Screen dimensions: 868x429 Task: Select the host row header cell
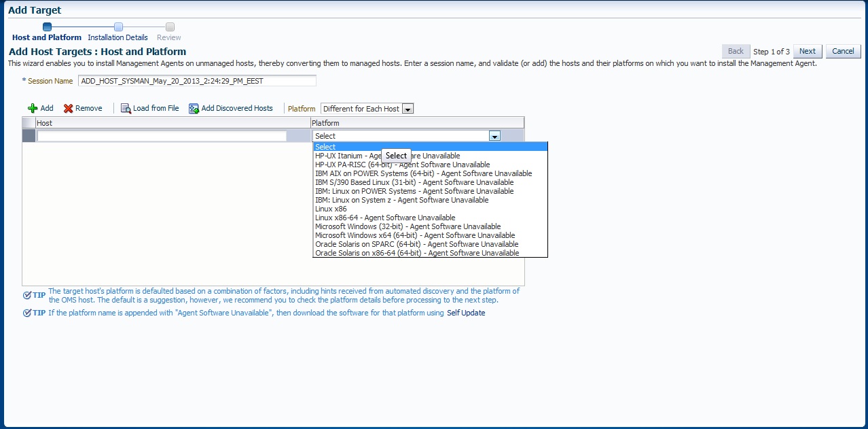29,136
